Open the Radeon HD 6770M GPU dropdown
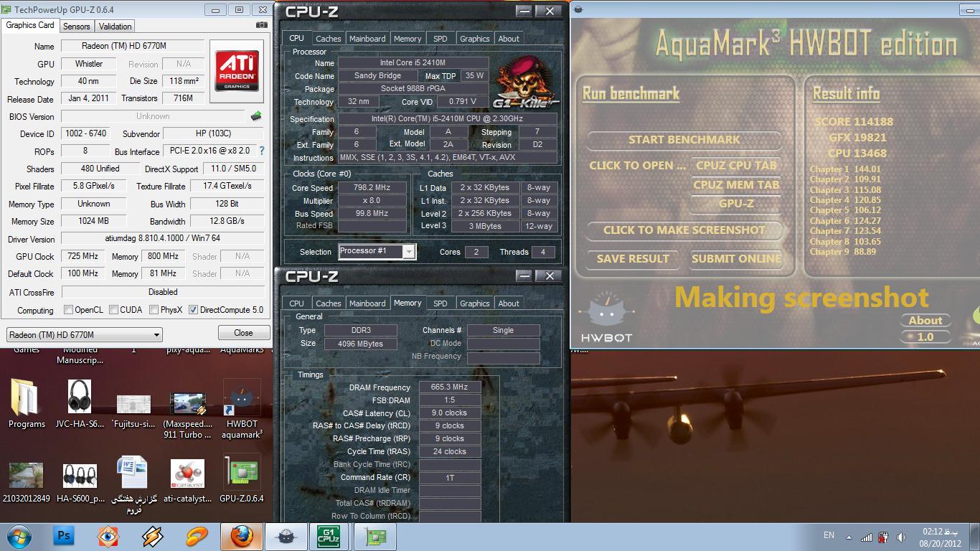The width and height of the screenshot is (980, 551). click(85, 335)
